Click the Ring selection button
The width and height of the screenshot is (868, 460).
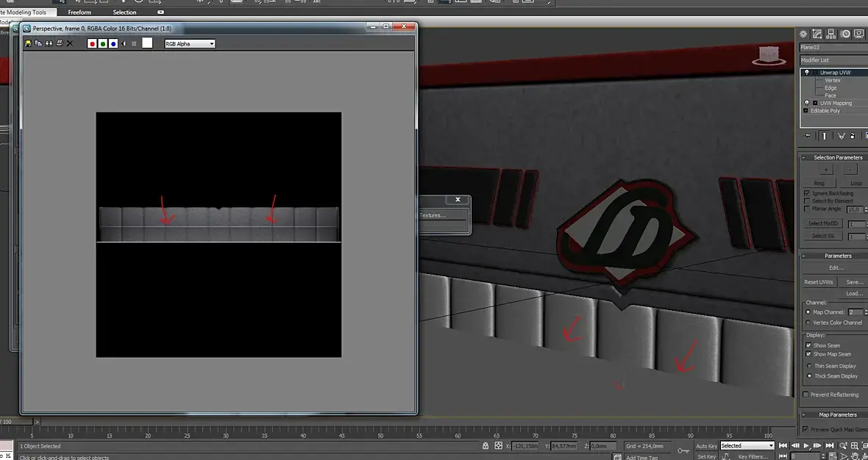click(x=819, y=183)
